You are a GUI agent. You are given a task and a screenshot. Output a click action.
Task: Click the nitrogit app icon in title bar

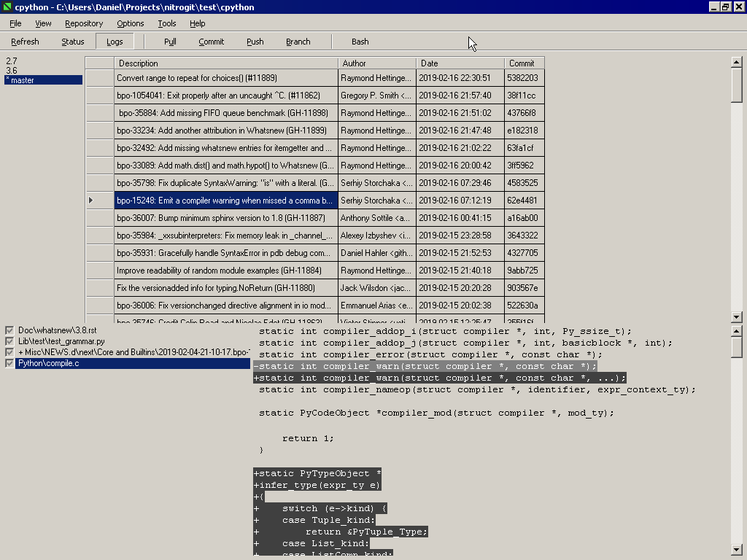(7, 7)
